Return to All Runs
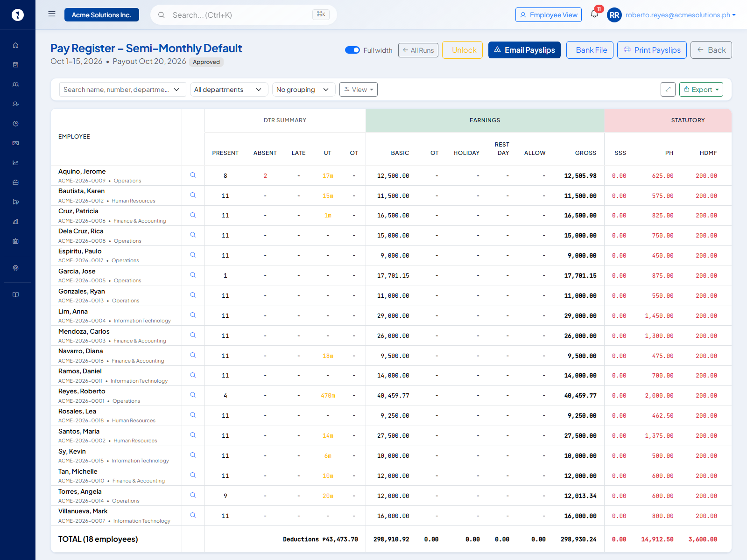The height and width of the screenshot is (560, 747). pyautogui.click(x=418, y=50)
